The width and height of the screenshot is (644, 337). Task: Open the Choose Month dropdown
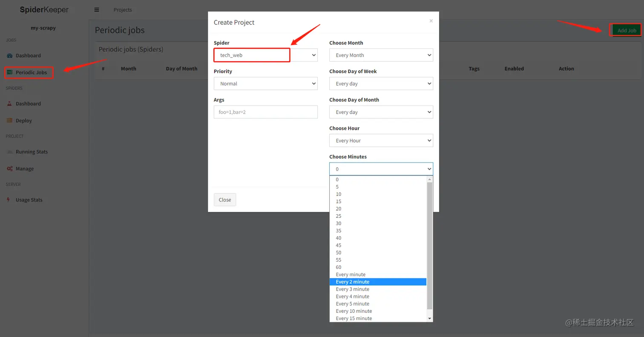(381, 55)
